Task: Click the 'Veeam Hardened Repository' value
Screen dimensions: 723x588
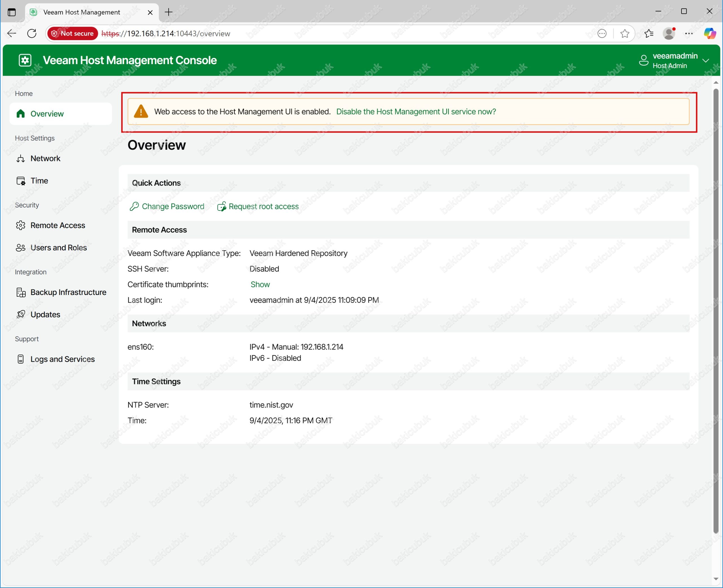Action: [299, 253]
